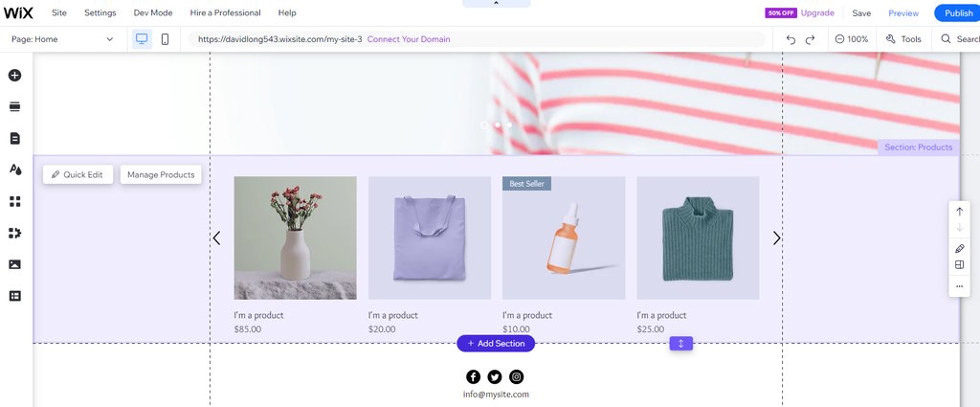Click the Manage Products button
Screen dimensions: 980x407
click(161, 175)
